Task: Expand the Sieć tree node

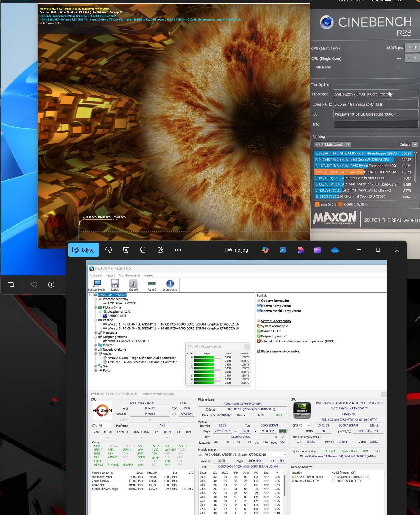Action: tap(96, 366)
